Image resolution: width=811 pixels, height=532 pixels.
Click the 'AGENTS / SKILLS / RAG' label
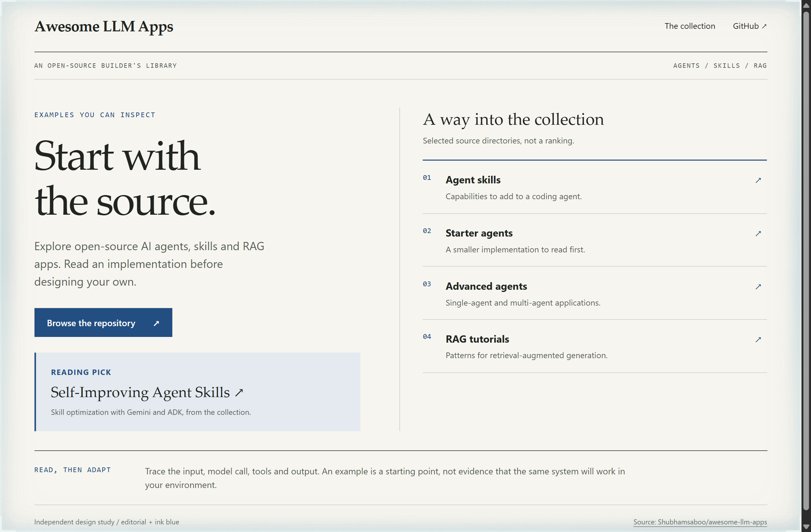[x=720, y=66]
